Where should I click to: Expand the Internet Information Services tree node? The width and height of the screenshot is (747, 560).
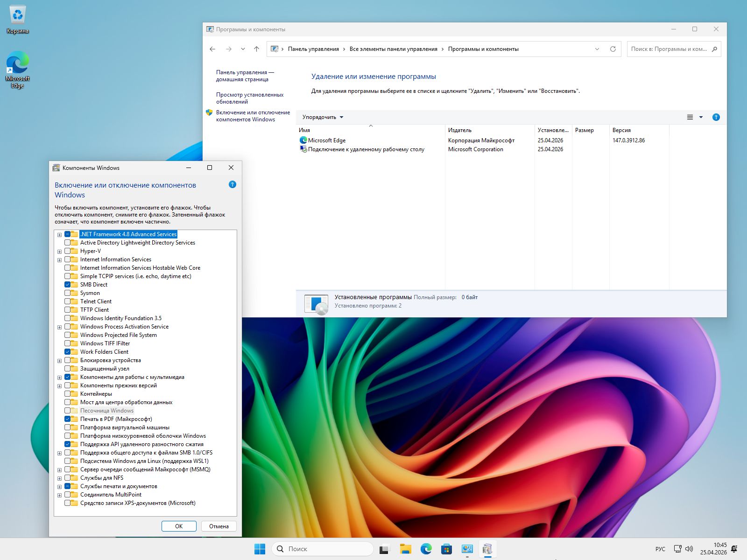coord(59,260)
